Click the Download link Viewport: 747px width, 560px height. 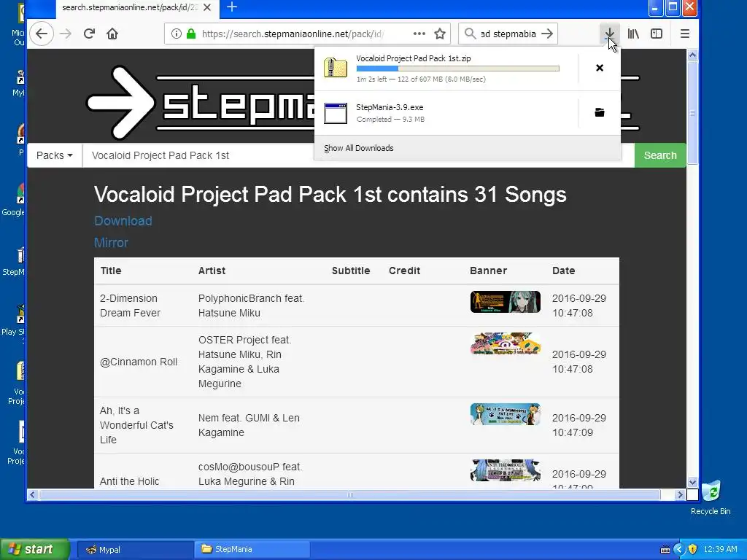123,221
